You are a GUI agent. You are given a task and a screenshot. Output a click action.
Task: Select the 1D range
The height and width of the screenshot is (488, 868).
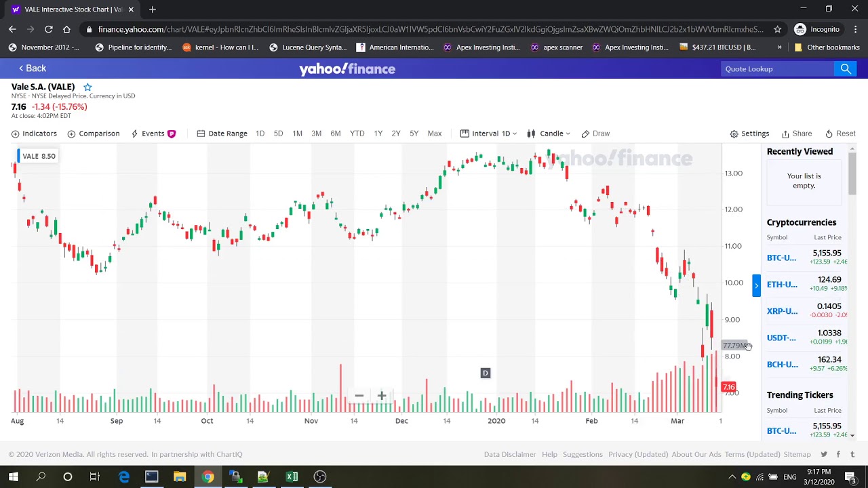tap(260, 134)
